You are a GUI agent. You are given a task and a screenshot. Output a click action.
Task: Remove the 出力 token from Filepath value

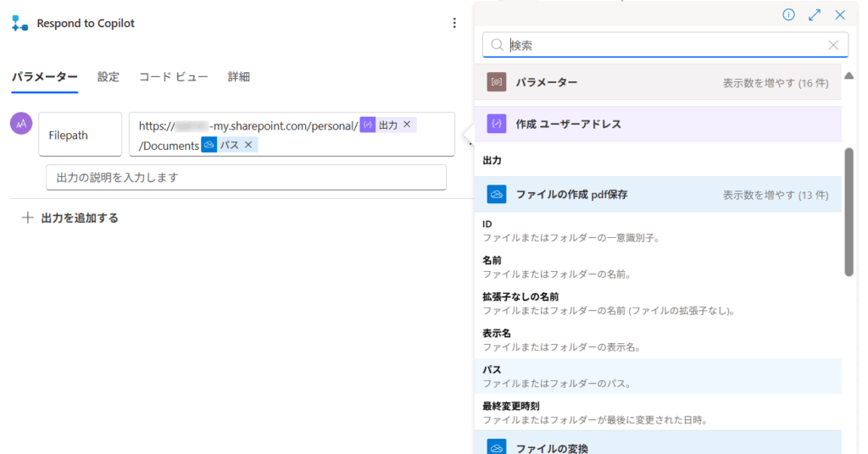(407, 125)
